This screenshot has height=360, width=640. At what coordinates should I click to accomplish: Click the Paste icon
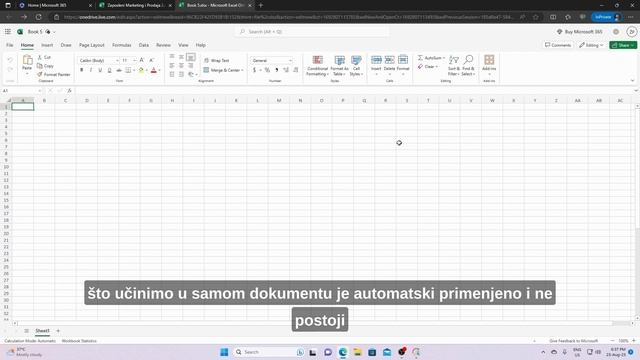(27, 60)
